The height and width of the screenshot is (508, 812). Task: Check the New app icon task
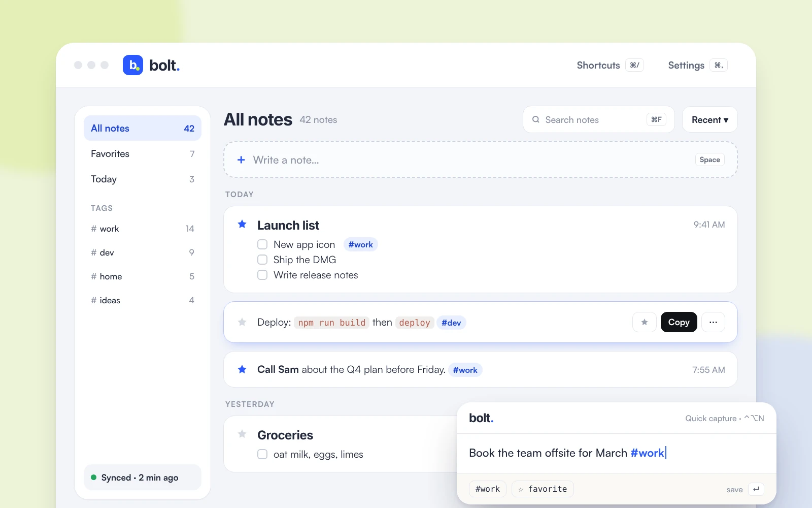(262, 244)
